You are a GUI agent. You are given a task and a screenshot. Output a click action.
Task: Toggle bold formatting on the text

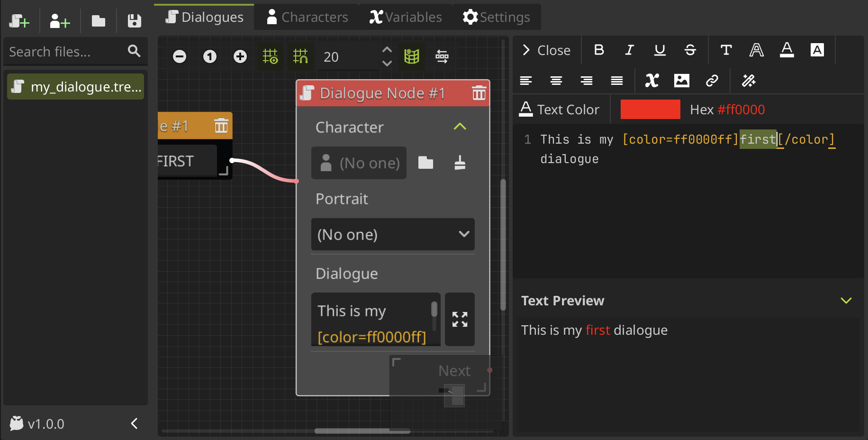(599, 50)
